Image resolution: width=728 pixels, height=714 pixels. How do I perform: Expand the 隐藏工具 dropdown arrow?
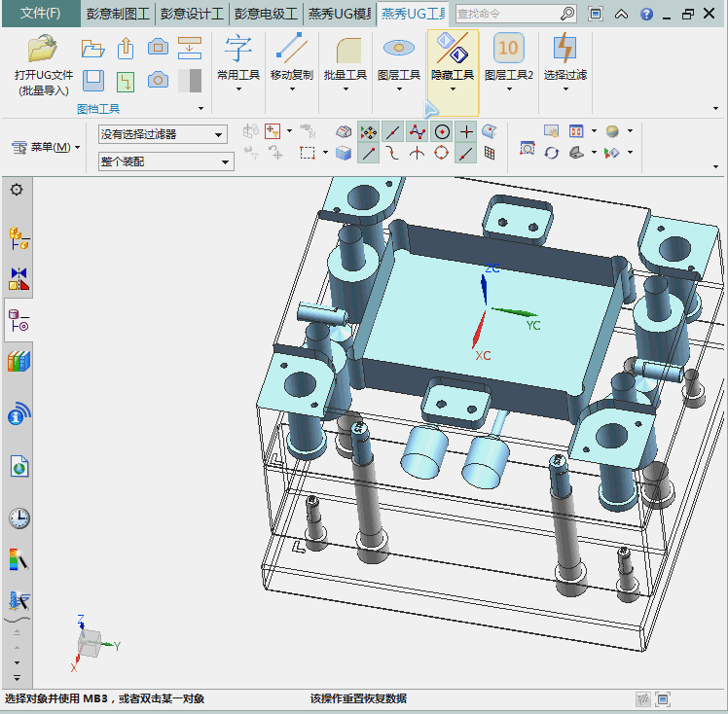click(453, 89)
